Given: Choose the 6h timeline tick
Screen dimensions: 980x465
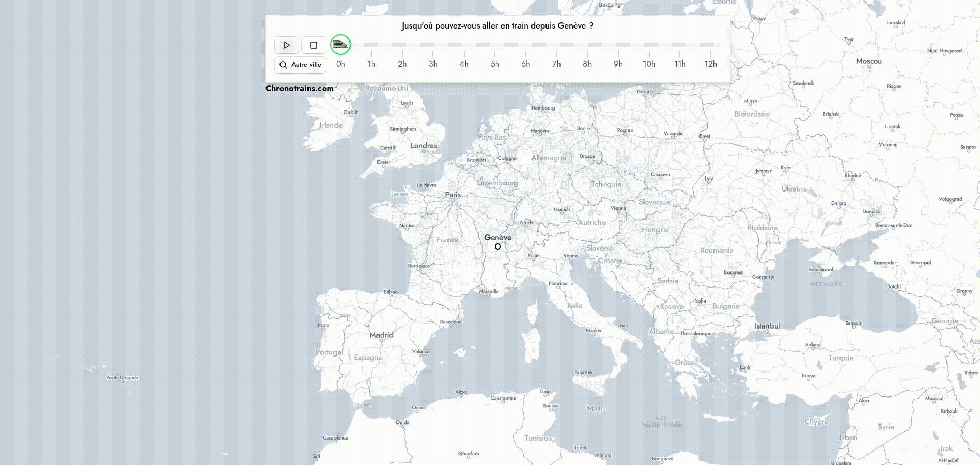Looking at the screenshot, I should pyautogui.click(x=525, y=64).
